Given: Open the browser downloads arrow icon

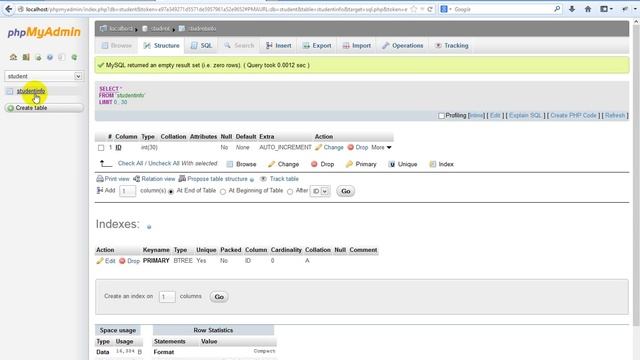Looking at the screenshot, I should click(x=572, y=9).
